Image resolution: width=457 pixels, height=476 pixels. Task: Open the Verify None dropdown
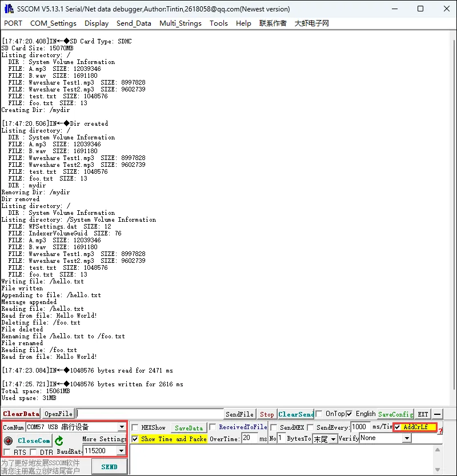(406, 438)
